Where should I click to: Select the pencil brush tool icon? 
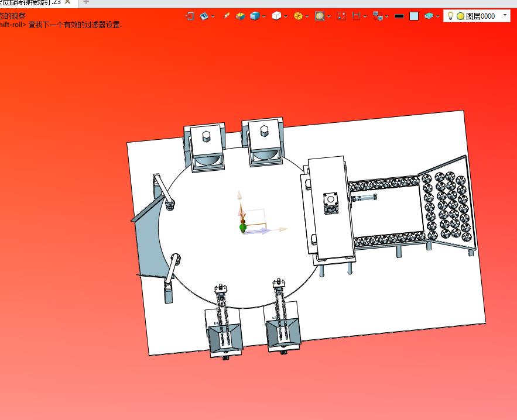tap(226, 15)
